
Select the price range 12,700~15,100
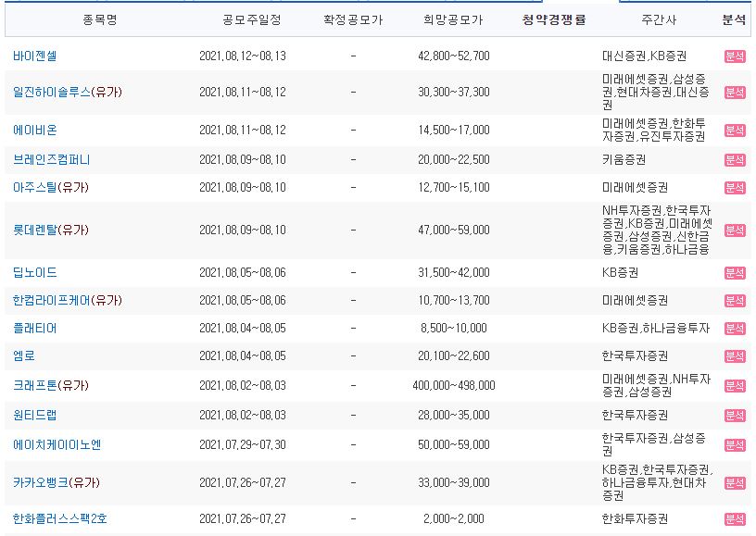tap(454, 187)
